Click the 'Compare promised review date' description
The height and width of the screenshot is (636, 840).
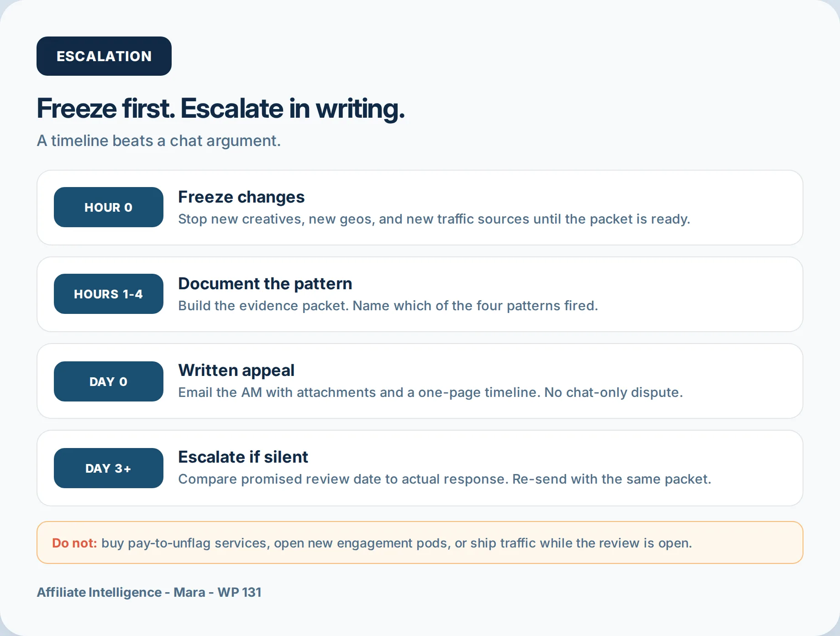pos(445,479)
